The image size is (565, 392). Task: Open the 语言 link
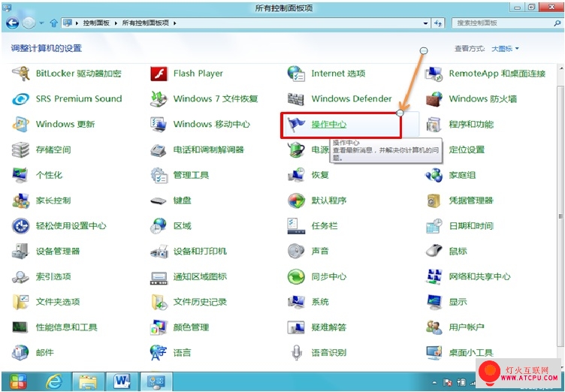tap(182, 353)
